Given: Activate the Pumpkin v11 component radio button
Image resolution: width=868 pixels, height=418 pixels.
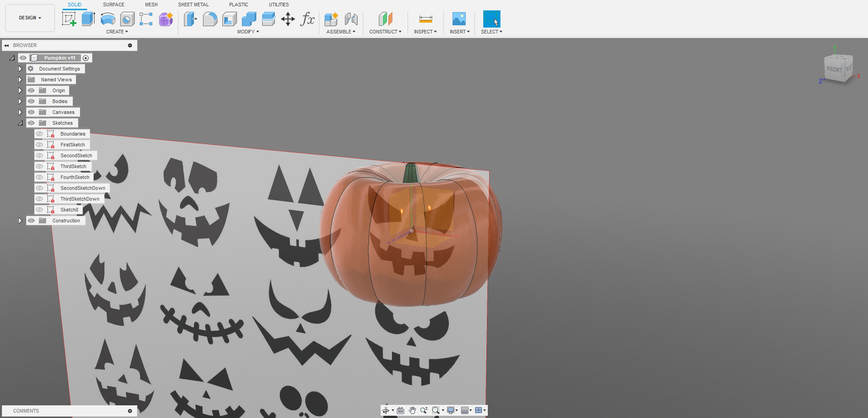Looking at the screenshot, I should pos(86,58).
